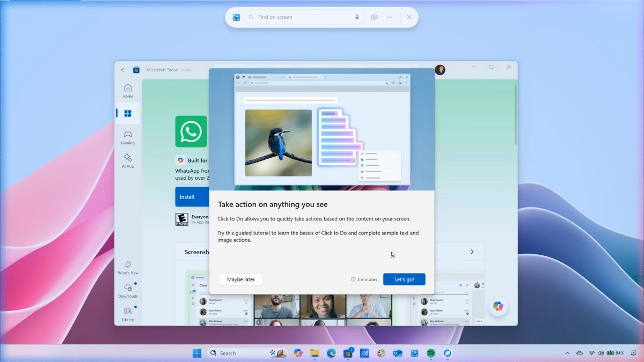Image resolution: width=644 pixels, height=362 pixels.
Task: Open Spotify from the taskbar
Action: tap(431, 353)
